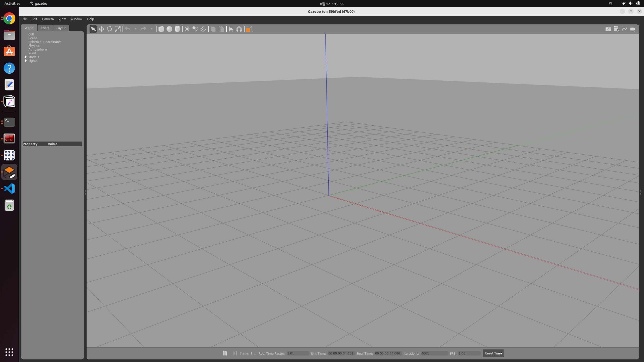
Task: Expand the Lights tree node
Action: 26,61
